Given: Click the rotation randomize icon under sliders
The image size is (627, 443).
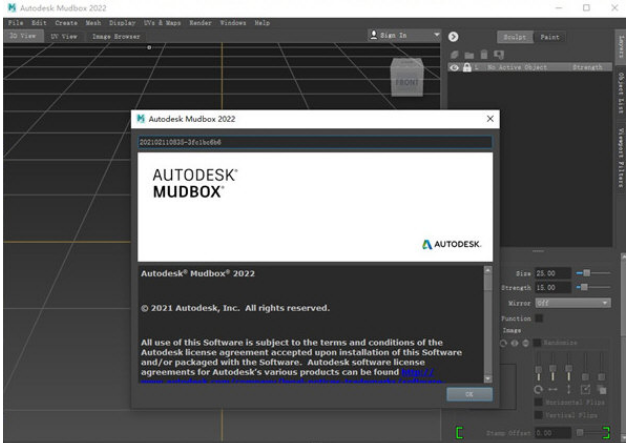Looking at the screenshot, I should pos(538,389).
